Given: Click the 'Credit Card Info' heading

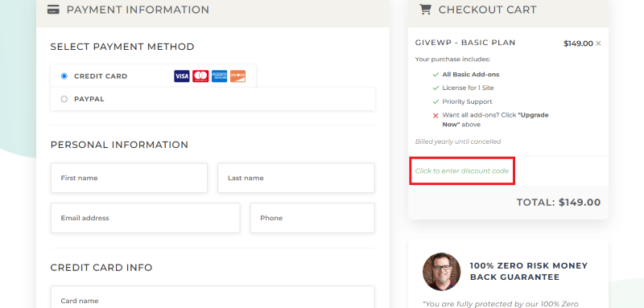Looking at the screenshot, I should point(101,268).
